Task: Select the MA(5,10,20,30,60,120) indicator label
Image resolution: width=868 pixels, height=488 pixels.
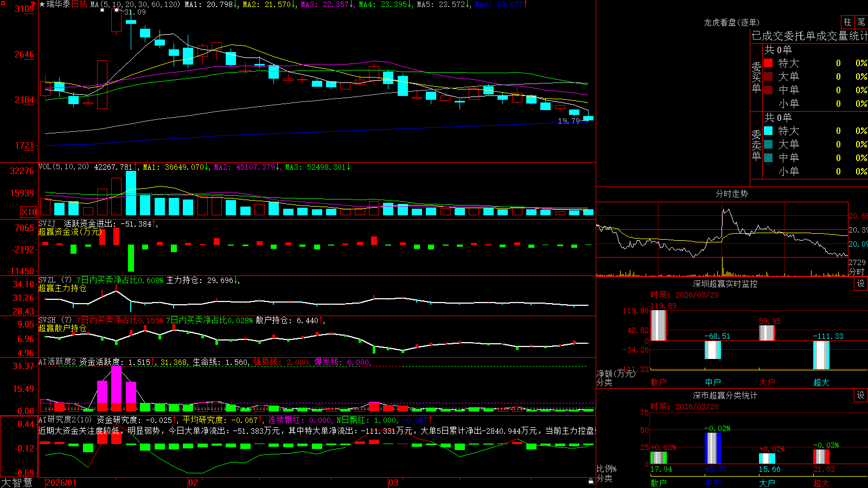Action: point(135,4)
